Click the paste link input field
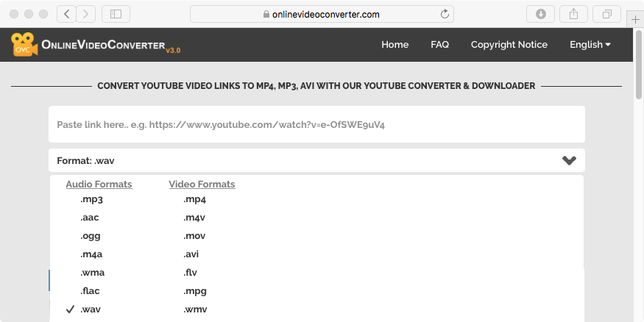The image size is (644, 322). [x=316, y=125]
